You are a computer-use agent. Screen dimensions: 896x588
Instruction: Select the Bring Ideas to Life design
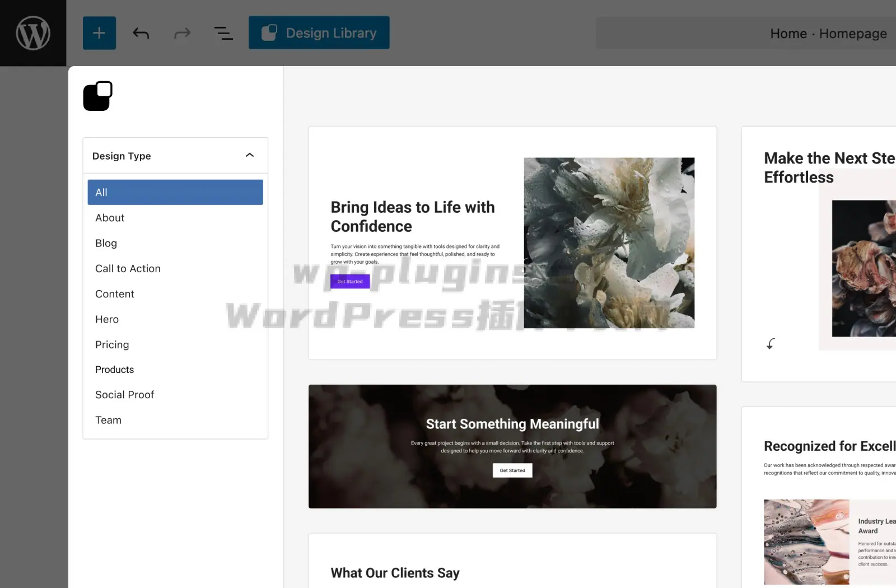pos(512,242)
